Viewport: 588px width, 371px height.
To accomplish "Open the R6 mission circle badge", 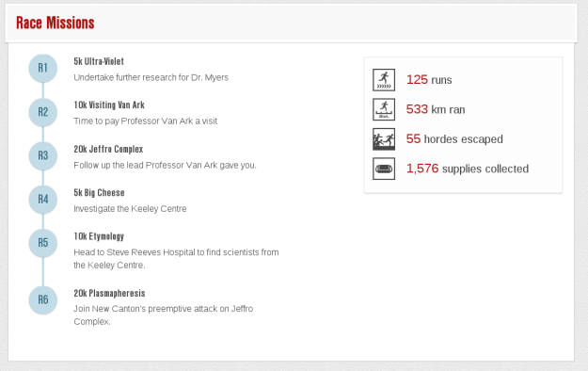I will [x=43, y=300].
